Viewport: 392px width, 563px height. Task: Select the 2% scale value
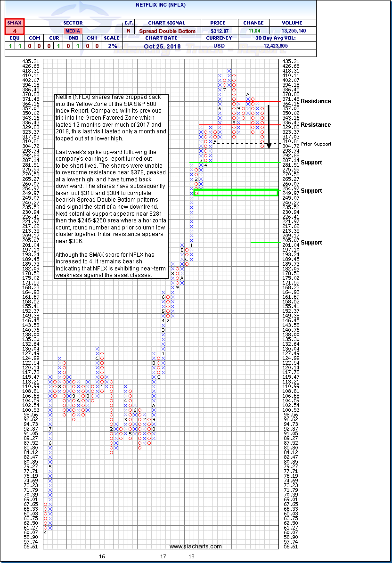[111, 46]
